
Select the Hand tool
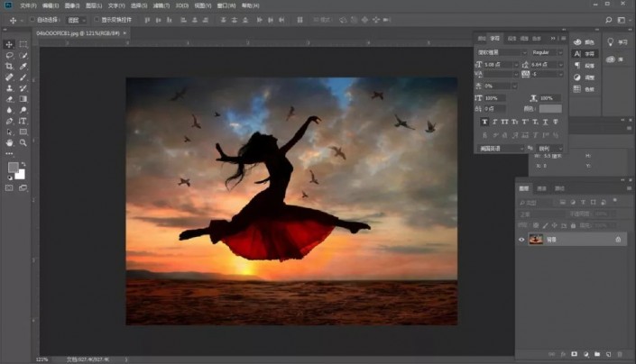click(x=9, y=141)
